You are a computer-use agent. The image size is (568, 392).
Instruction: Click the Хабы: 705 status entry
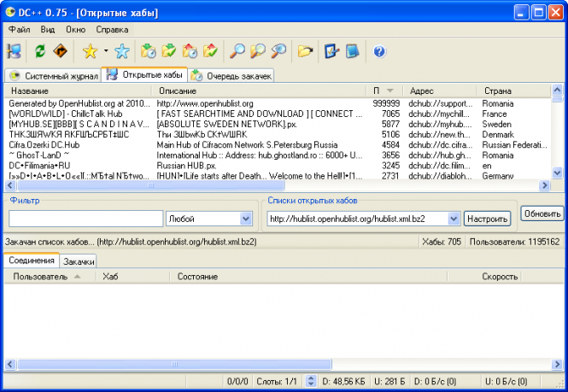[442, 242]
